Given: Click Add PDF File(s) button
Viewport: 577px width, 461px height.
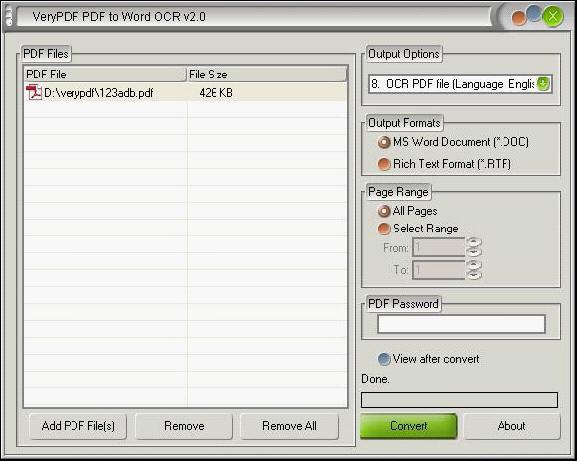Looking at the screenshot, I should 78,426.
